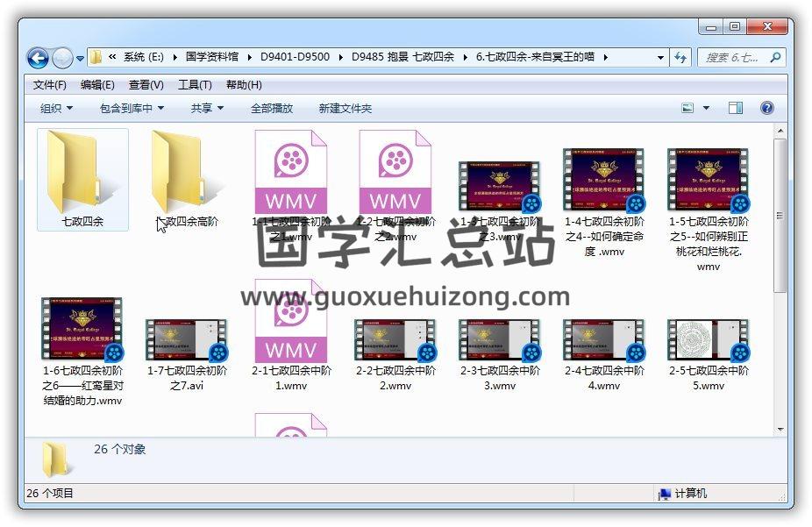Click the 26 个对象 details text
Image resolution: width=812 pixels, height=527 pixels.
119,449
